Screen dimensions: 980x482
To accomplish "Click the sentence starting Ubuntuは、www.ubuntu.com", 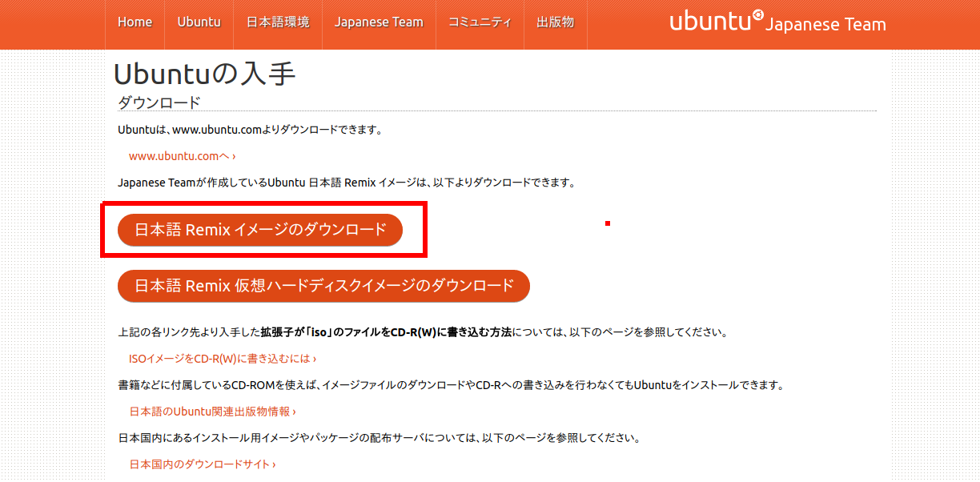I will (x=250, y=130).
